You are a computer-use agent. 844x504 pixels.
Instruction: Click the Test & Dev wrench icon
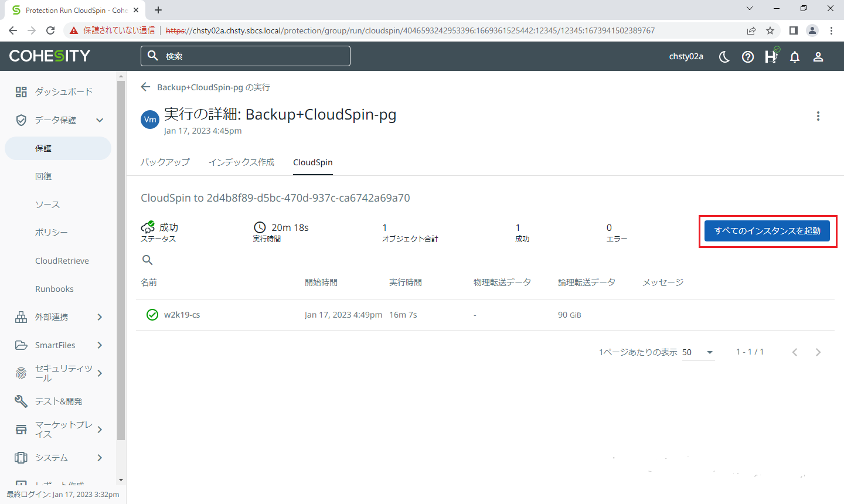[x=21, y=401]
